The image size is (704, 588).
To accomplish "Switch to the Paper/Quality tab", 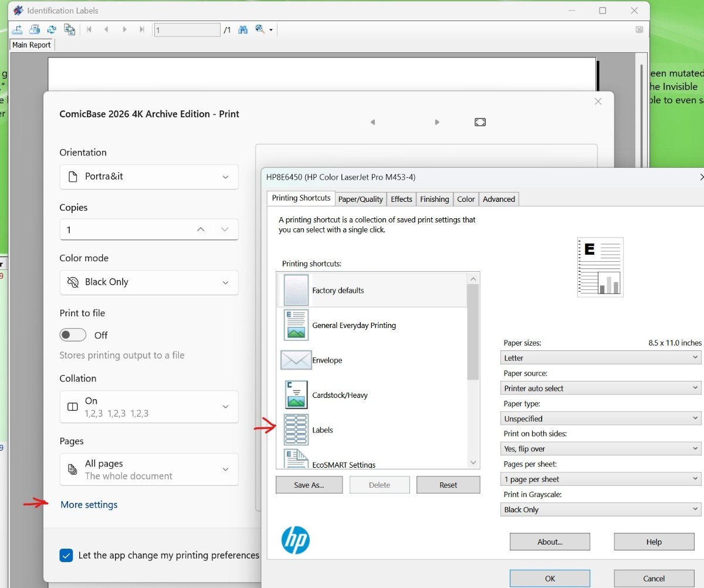I will pyautogui.click(x=360, y=200).
